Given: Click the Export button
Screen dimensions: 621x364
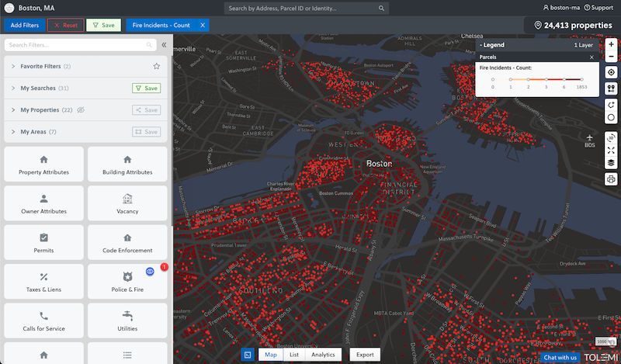Looking at the screenshot, I should pyautogui.click(x=365, y=355).
